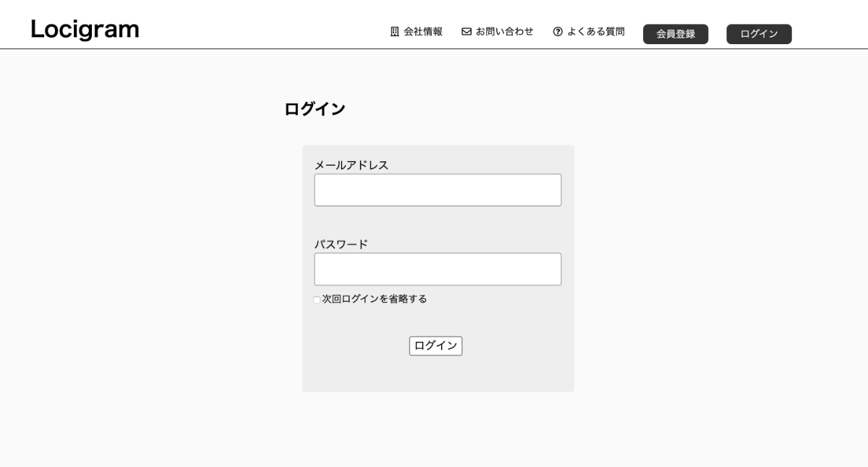Viewport: 868px width, 467px height.
Task: Click the Locigram logo
Action: coord(85,30)
